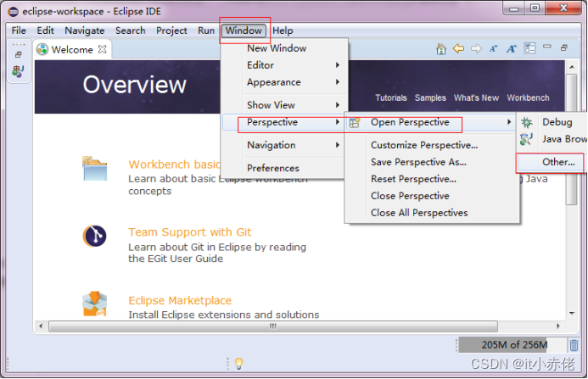Click the scroll left arrow

pyautogui.click(x=41, y=326)
